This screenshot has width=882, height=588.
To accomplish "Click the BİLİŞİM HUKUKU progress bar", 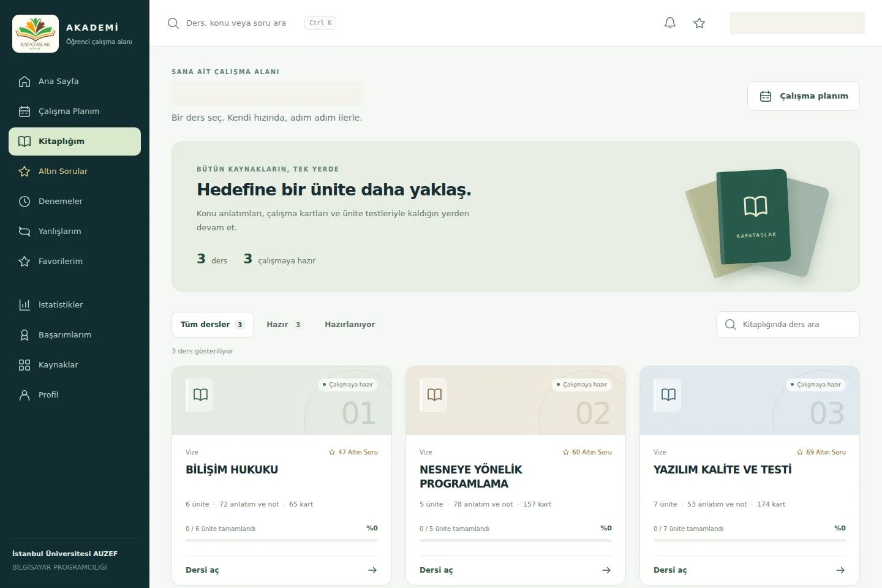I will pyautogui.click(x=282, y=541).
